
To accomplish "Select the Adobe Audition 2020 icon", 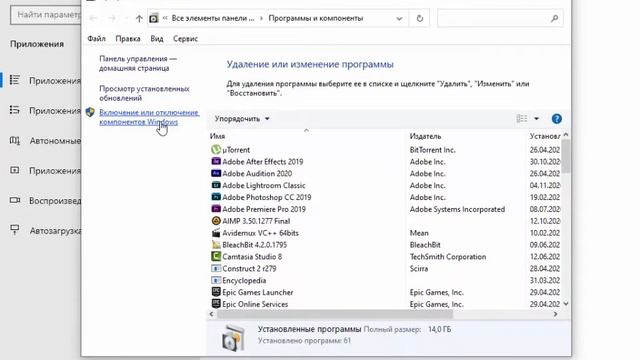I will (x=216, y=173).
